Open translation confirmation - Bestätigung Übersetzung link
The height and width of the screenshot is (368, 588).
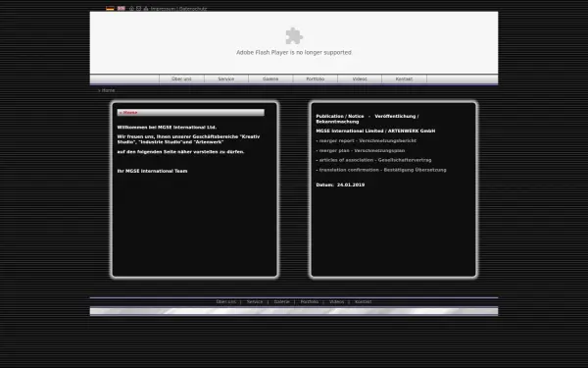click(383, 170)
